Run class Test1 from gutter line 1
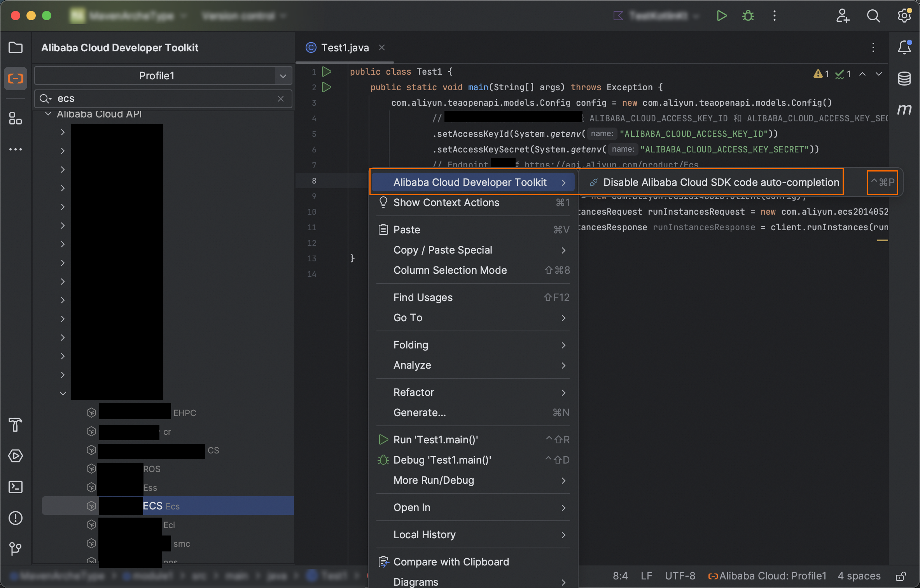Image resolution: width=920 pixels, height=588 pixels. [x=327, y=72]
